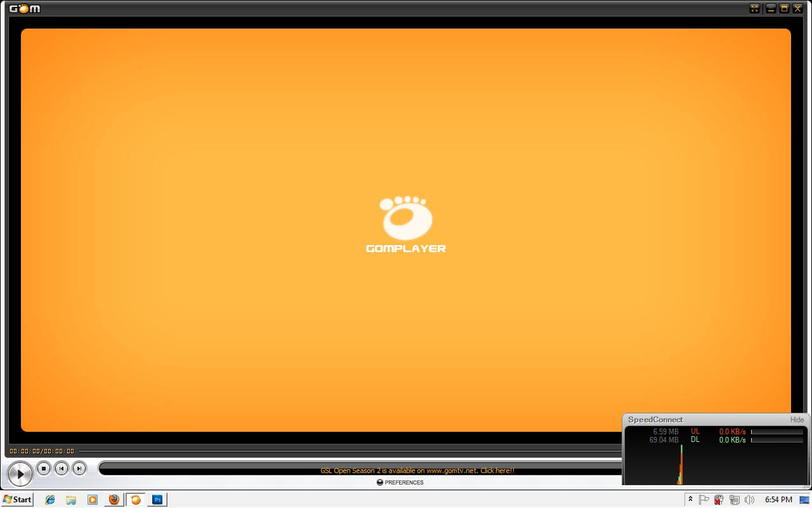The image size is (812, 508).
Task: Click the 69.04 MB downloaded total
Action: (x=664, y=440)
